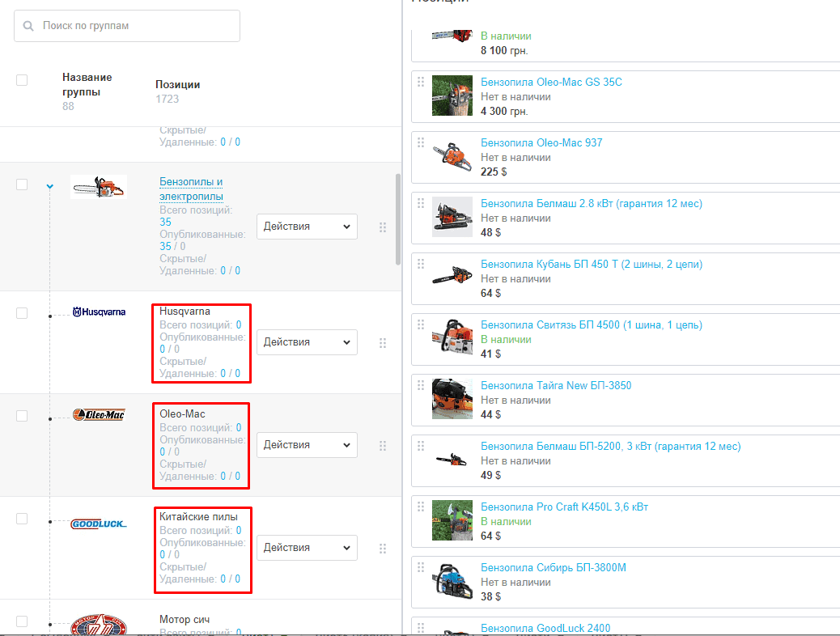Open product Бензопила Сибирь БП-3800М

coord(554,567)
